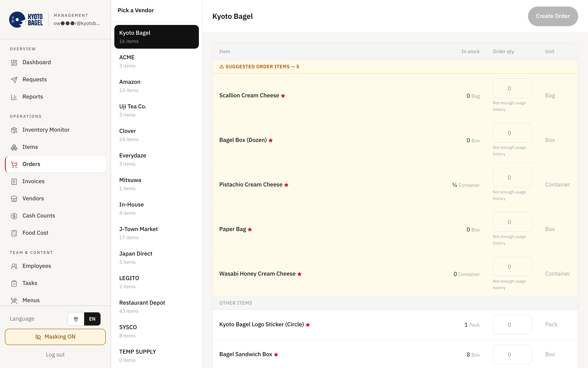Click the red star beside Paper Bag
The image size is (588, 368).
[x=250, y=229]
